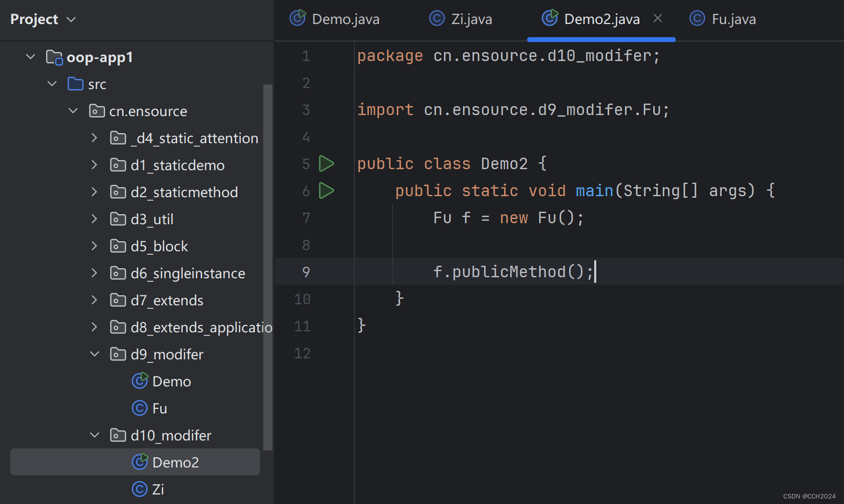This screenshot has height=504, width=844.
Task: Open Zi class in project tree
Action: 158,489
